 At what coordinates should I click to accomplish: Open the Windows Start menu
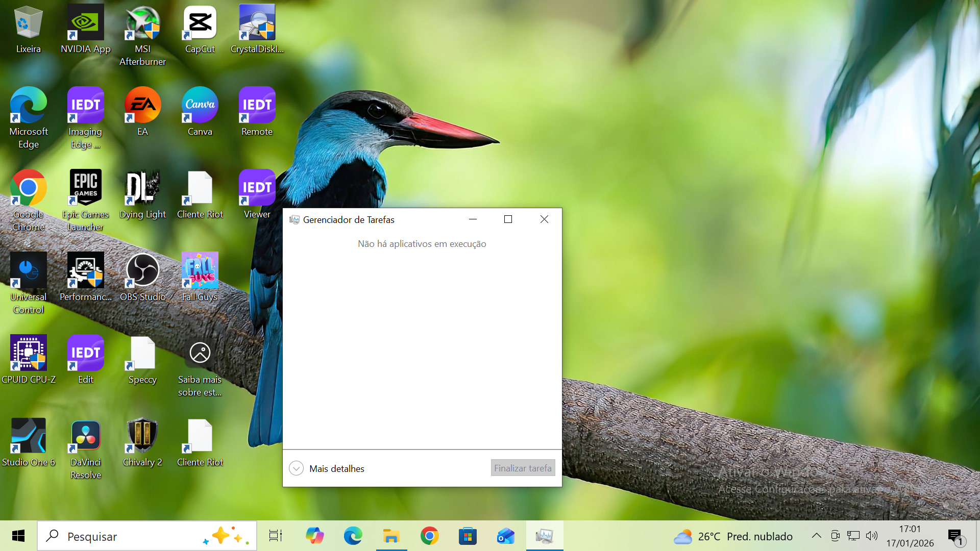click(x=18, y=536)
